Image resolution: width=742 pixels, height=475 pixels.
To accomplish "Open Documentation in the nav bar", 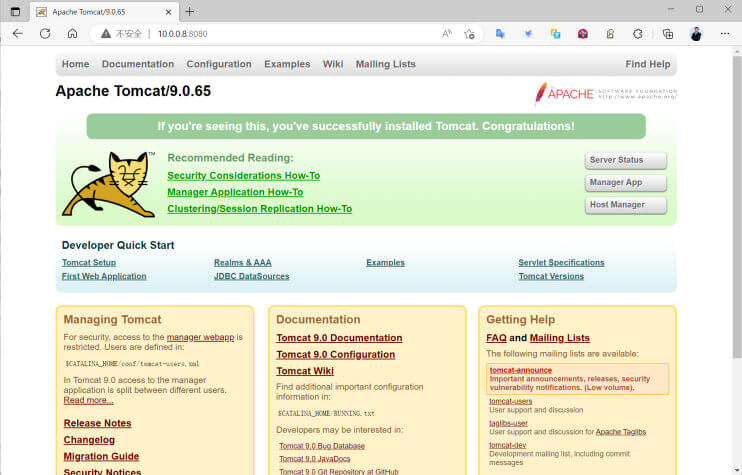I will 138,64.
